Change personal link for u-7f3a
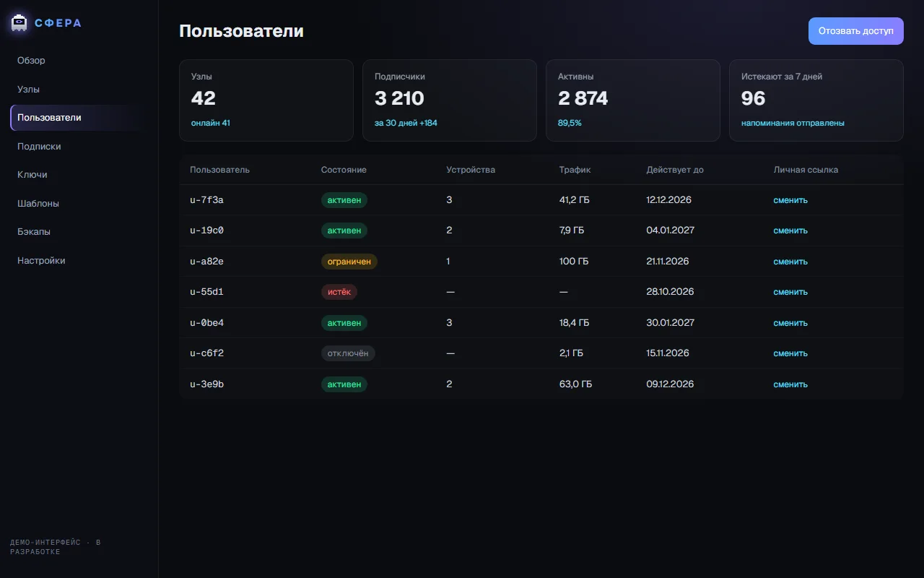 790,200
